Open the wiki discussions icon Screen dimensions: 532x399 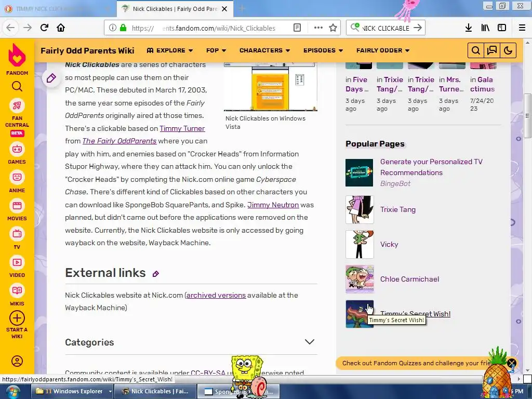491,50
